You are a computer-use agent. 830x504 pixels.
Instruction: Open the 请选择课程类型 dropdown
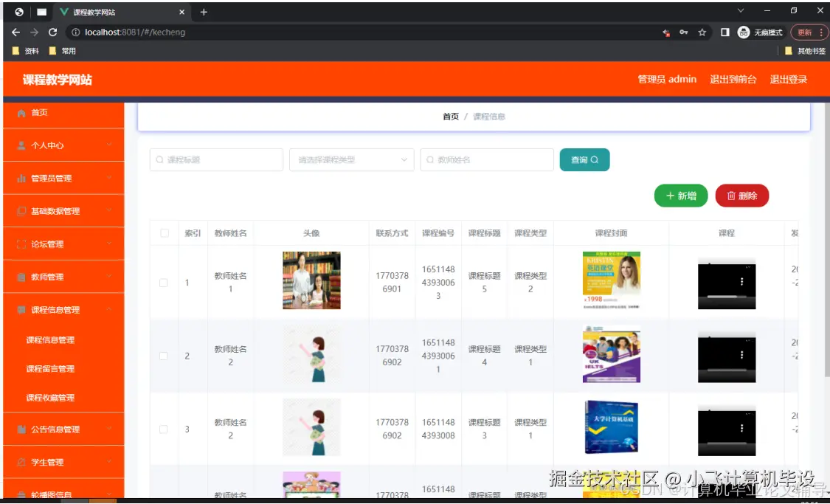tap(351, 159)
